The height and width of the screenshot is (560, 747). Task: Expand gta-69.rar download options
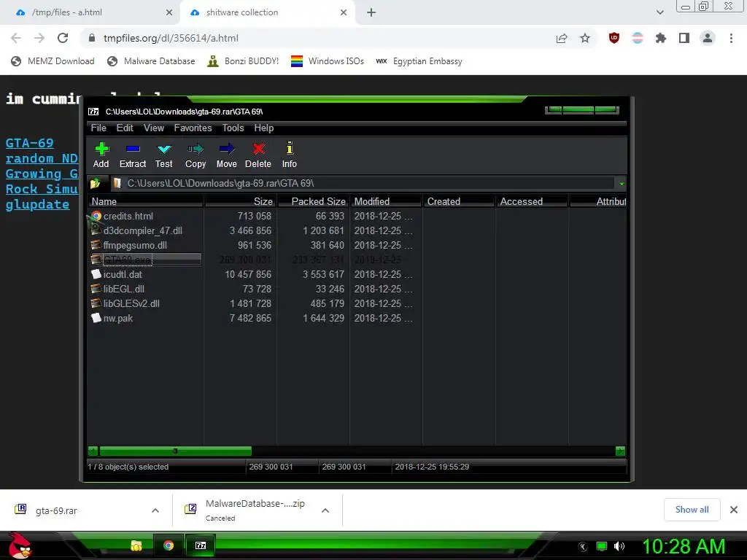155,510
